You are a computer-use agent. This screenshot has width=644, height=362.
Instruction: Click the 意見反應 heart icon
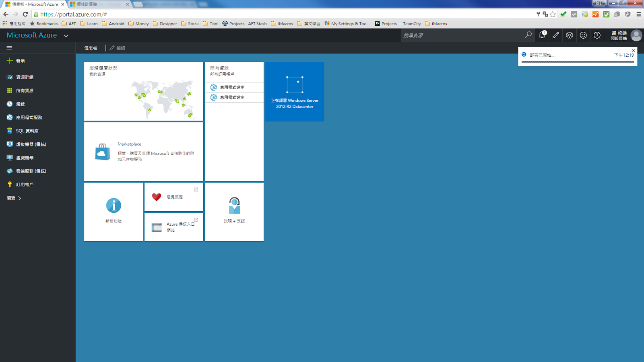coord(157,197)
